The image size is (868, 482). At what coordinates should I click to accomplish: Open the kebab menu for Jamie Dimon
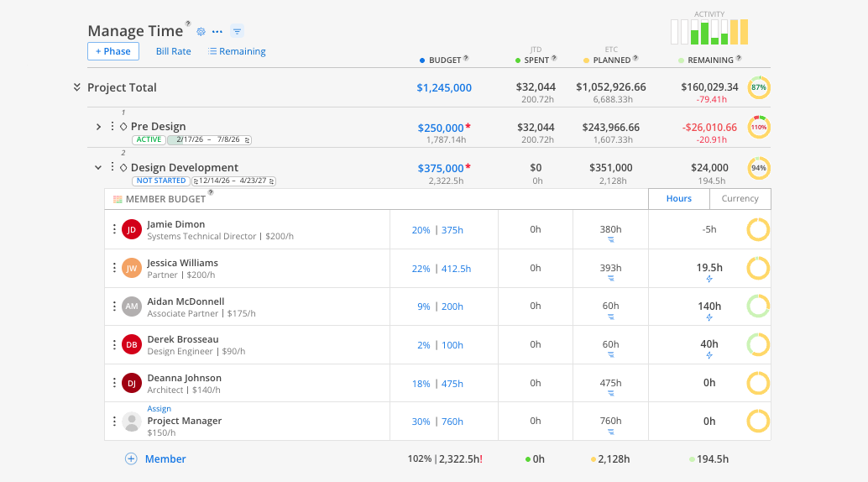[x=115, y=229]
